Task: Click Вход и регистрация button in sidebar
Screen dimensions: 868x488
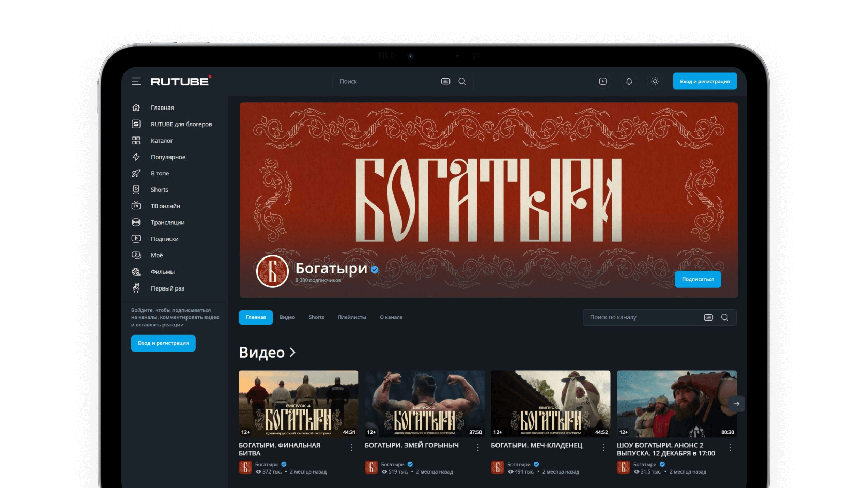Action: (163, 343)
